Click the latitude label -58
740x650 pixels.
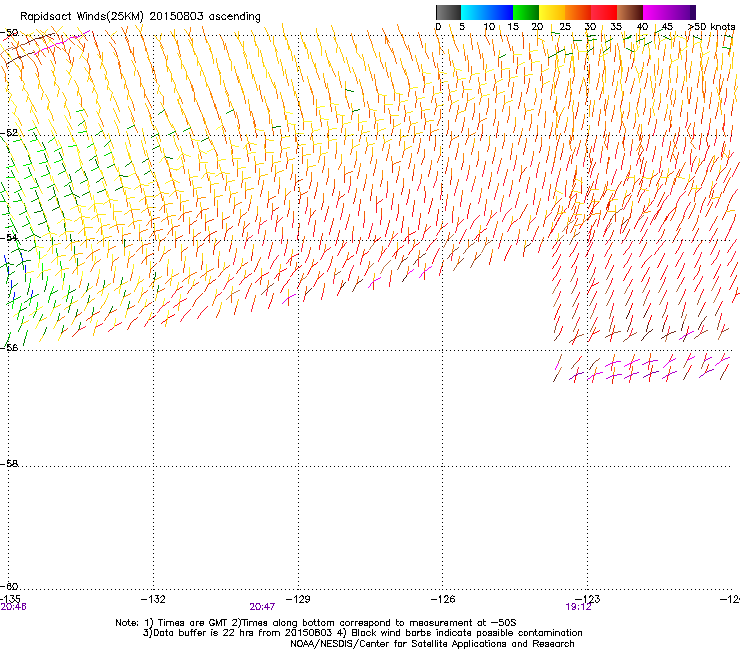pyautogui.click(x=9, y=464)
